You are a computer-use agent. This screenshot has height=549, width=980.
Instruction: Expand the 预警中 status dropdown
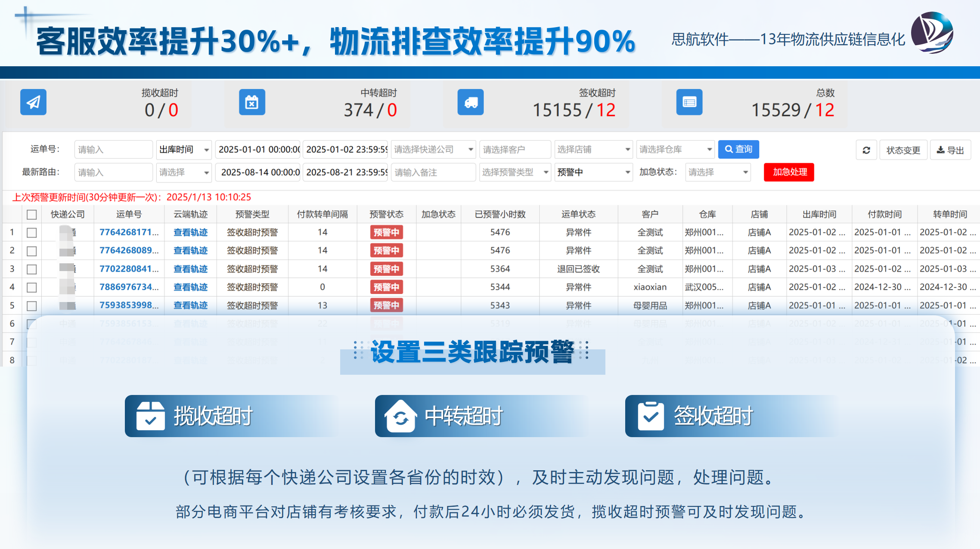pos(593,172)
